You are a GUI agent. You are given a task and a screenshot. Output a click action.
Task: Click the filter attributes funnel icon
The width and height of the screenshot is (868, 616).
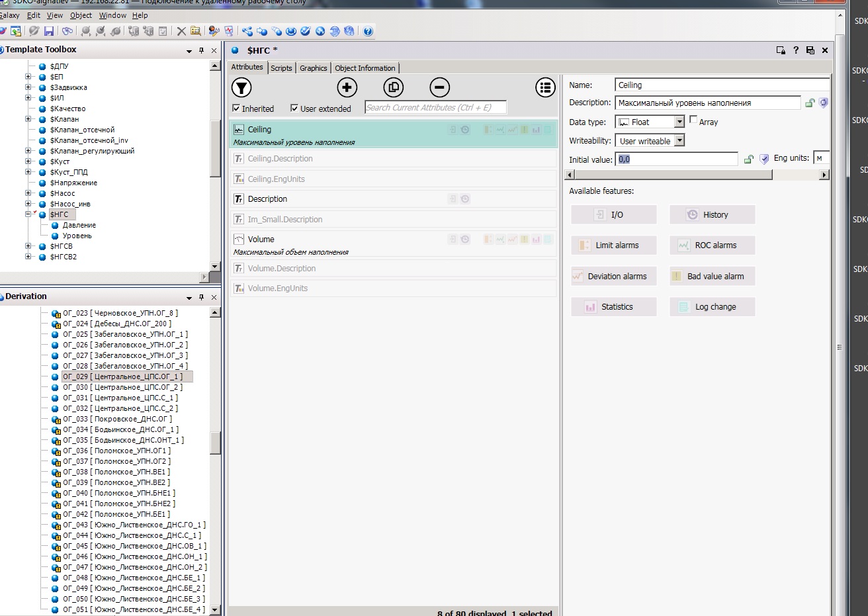(241, 87)
